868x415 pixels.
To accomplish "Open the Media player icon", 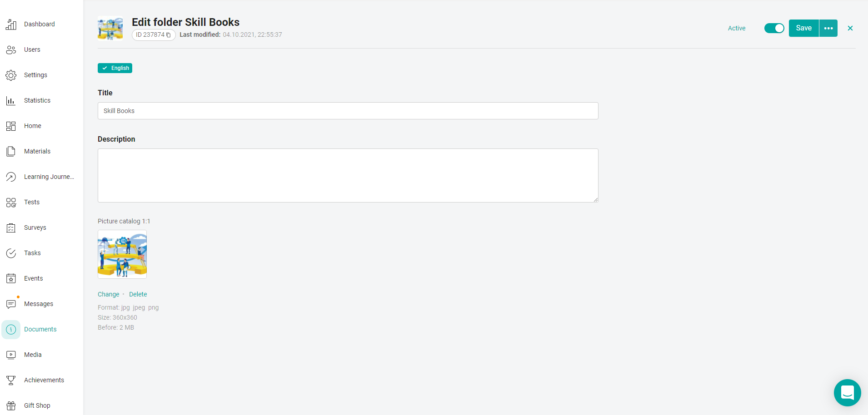I will coord(11,355).
